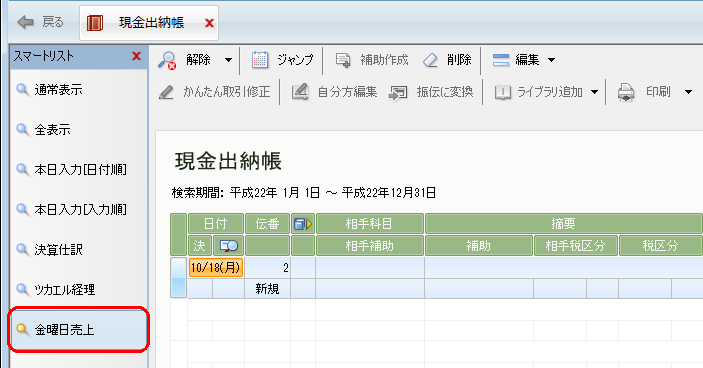Screen dimensions: 703x368
Task: Click the 補助 column header
Action: point(478,246)
